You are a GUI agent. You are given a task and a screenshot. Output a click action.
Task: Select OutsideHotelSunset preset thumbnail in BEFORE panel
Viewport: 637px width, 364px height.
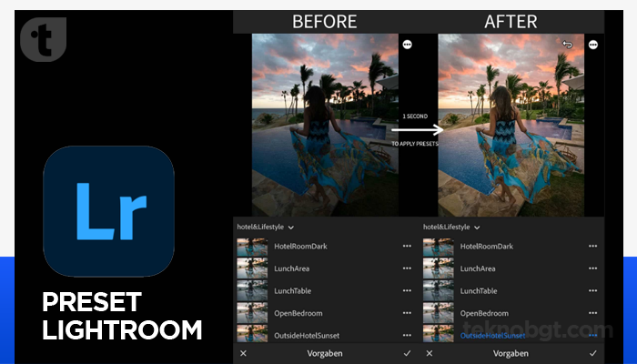(252, 334)
